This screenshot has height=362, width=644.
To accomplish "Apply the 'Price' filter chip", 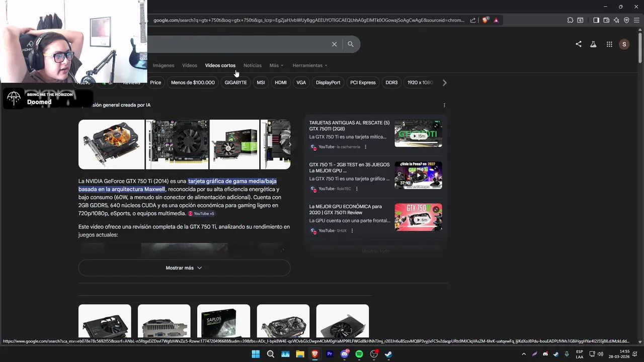I will [x=155, y=82].
